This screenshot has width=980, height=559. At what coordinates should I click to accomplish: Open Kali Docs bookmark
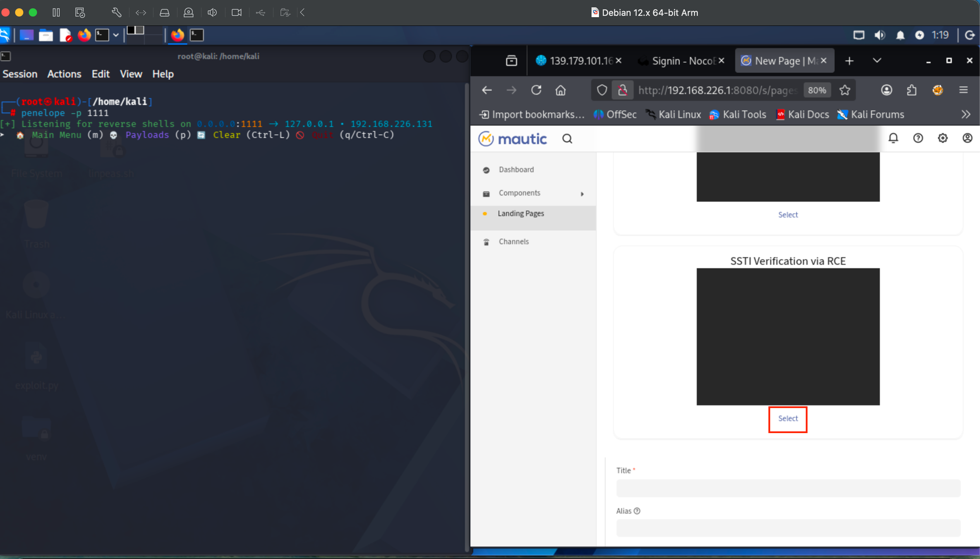(x=803, y=115)
